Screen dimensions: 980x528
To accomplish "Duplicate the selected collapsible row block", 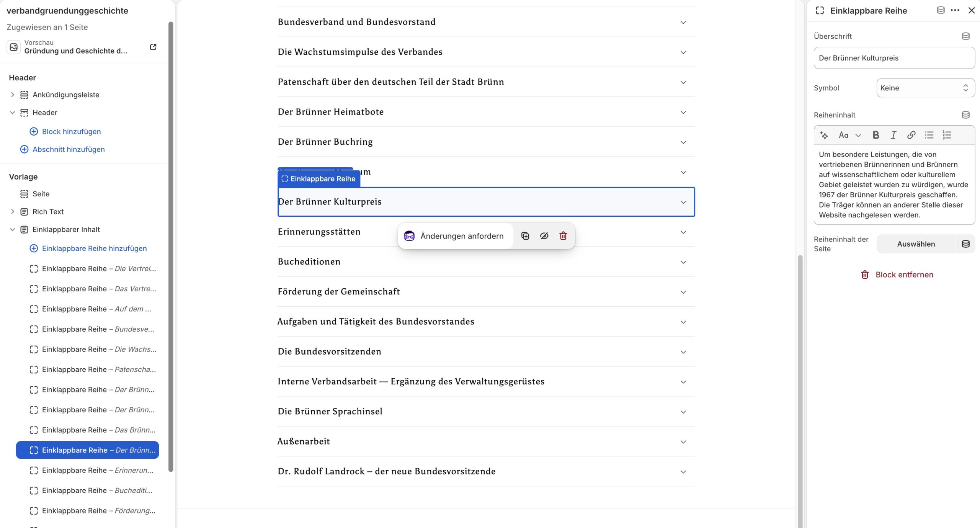I will coord(525,236).
